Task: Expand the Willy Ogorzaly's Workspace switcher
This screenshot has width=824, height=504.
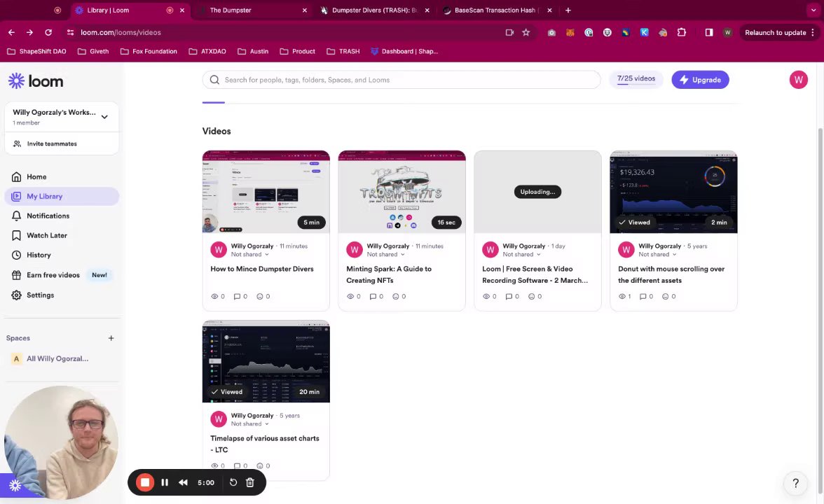Action: (x=62, y=116)
